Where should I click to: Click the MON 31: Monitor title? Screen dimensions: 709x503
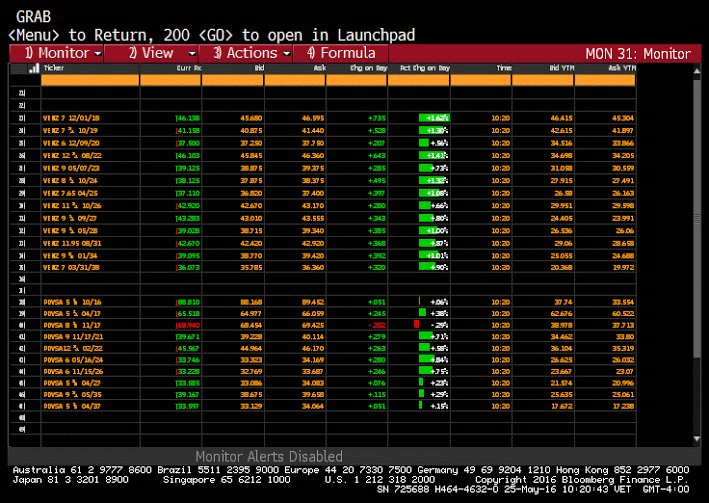[638, 54]
